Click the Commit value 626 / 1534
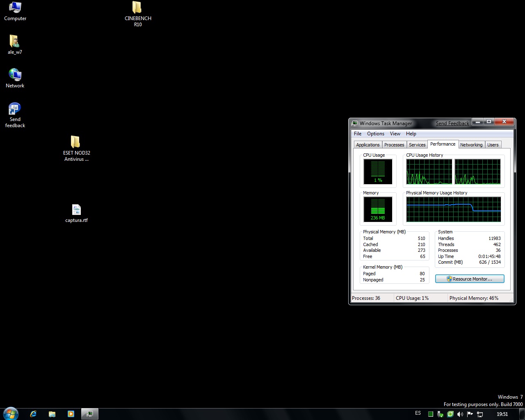 pyautogui.click(x=490, y=262)
